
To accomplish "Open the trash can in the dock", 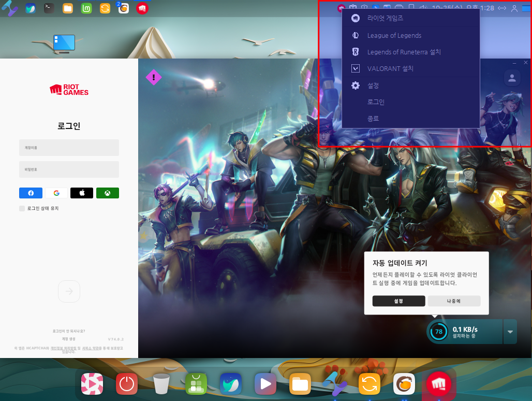I will click(161, 384).
